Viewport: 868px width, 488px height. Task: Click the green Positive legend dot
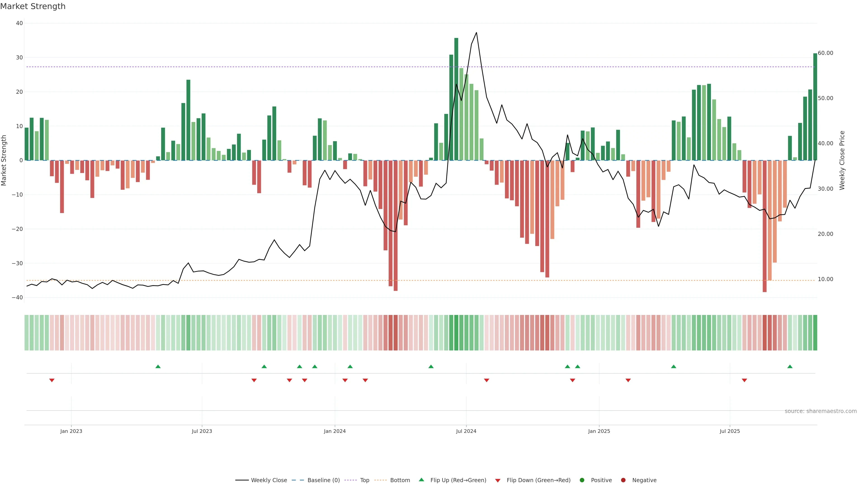pos(582,480)
